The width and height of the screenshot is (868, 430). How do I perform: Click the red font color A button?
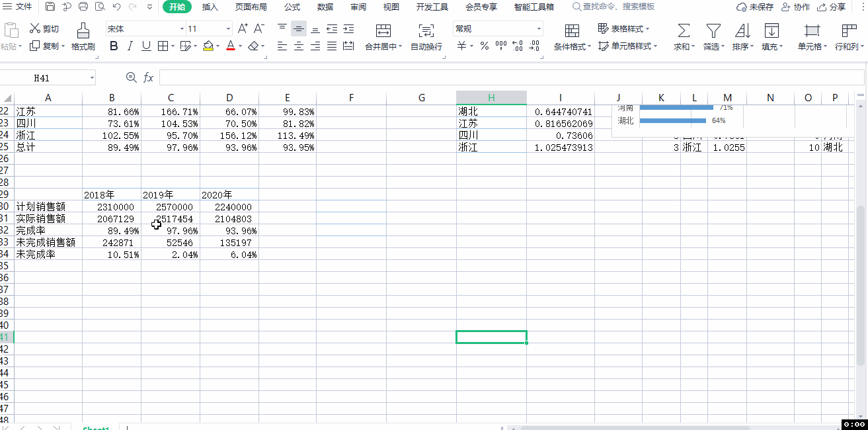click(x=230, y=46)
